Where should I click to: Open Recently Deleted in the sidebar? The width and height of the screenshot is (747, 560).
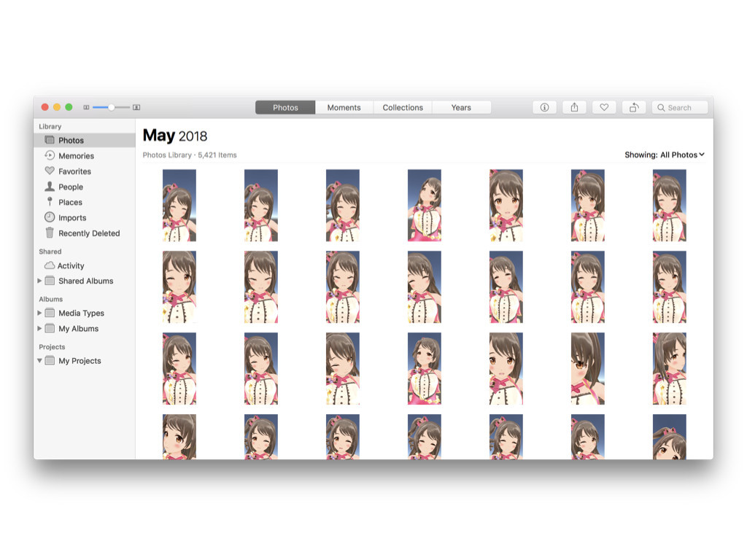click(x=89, y=233)
